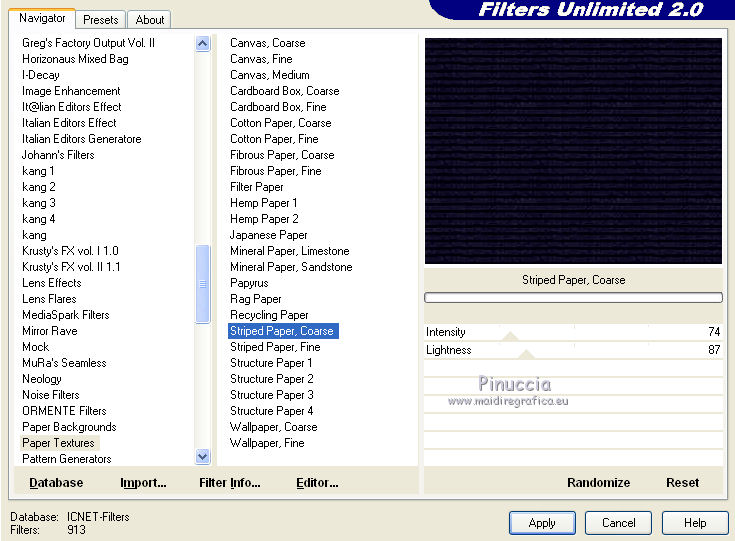Select Pattern Generators category
This screenshot has width=735, height=541.
click(x=67, y=459)
